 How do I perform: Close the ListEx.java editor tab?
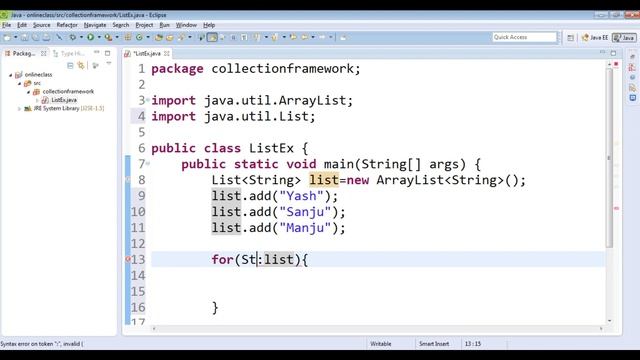point(167,54)
